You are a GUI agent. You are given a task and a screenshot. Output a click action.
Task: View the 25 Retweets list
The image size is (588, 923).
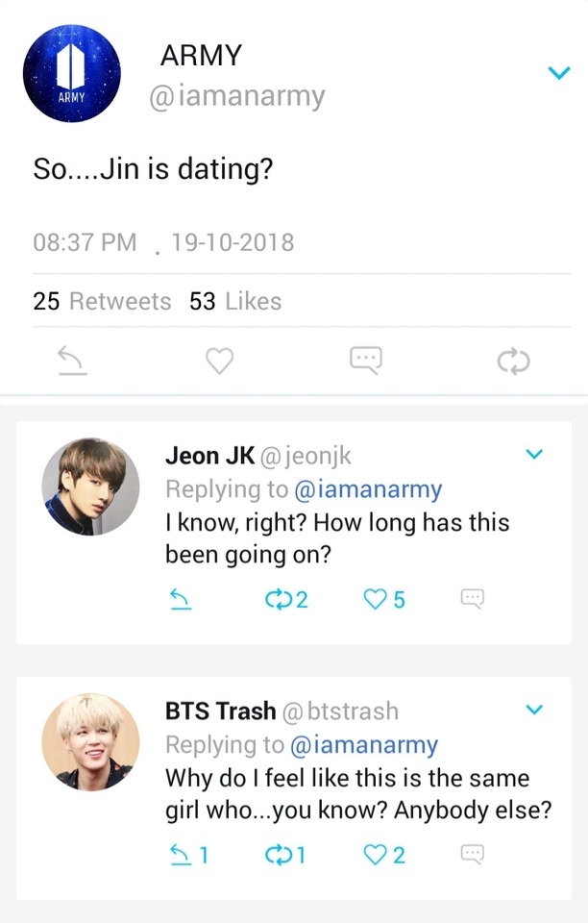tap(102, 302)
